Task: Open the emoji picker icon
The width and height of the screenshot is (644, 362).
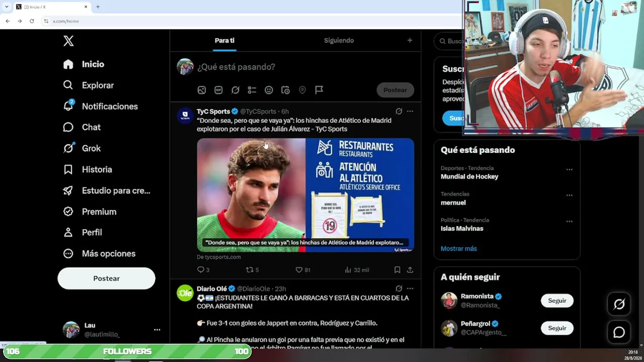Action: click(269, 90)
